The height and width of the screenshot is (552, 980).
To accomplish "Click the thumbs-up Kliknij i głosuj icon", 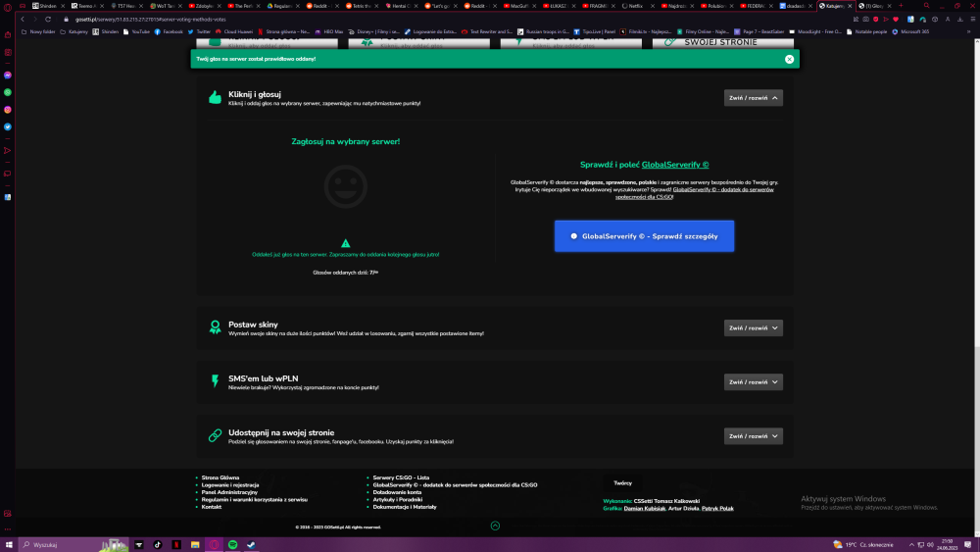I will 215,97.
